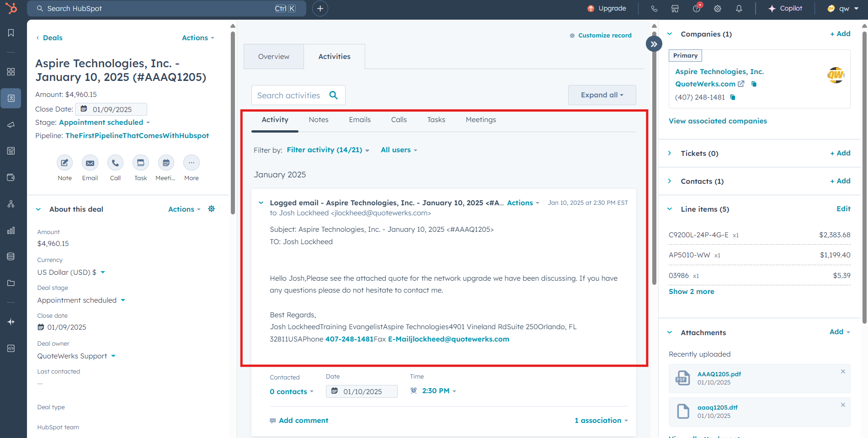Open HubSpot notifications bell
Screen dimensions: 868x438
pos(739,8)
